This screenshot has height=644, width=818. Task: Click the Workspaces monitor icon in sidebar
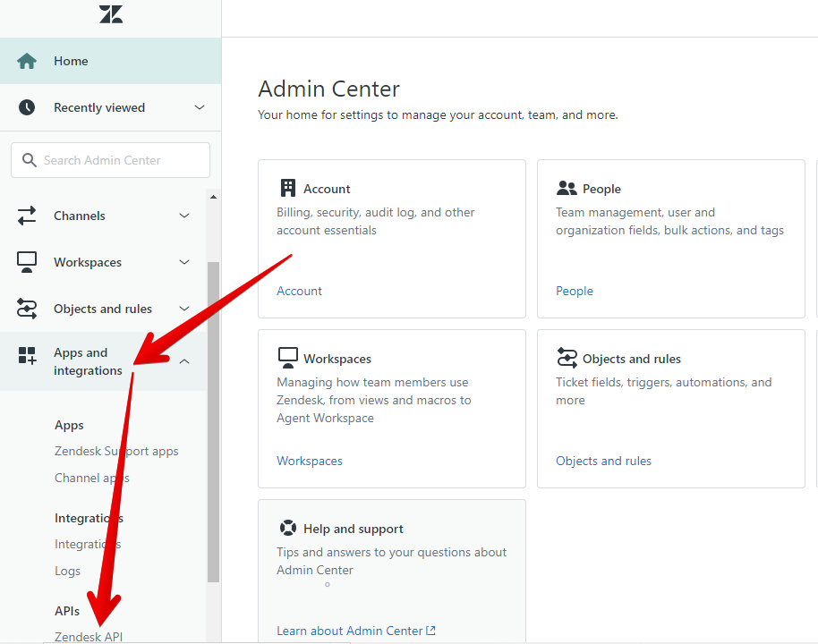27,262
